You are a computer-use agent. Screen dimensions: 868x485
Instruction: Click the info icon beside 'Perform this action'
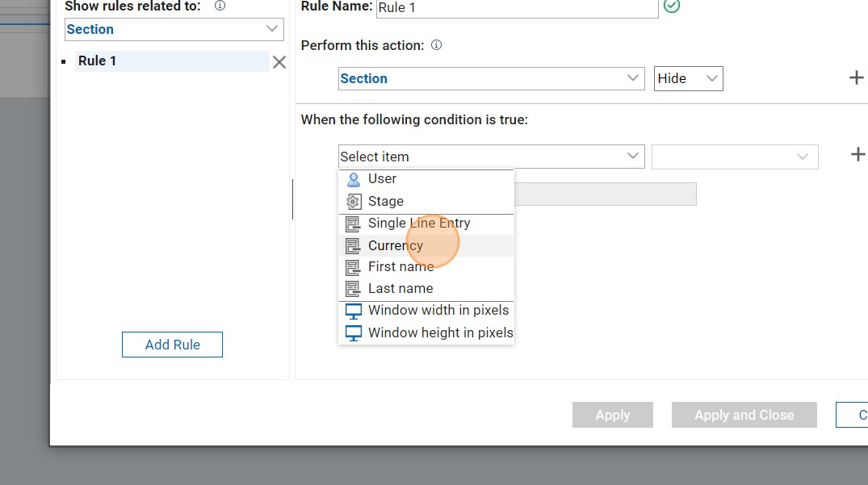[x=437, y=46]
